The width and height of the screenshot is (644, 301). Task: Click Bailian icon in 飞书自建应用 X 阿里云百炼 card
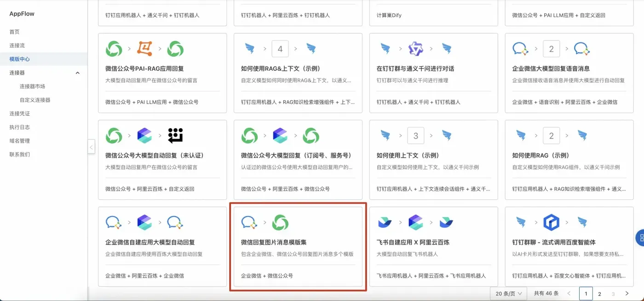416,222
